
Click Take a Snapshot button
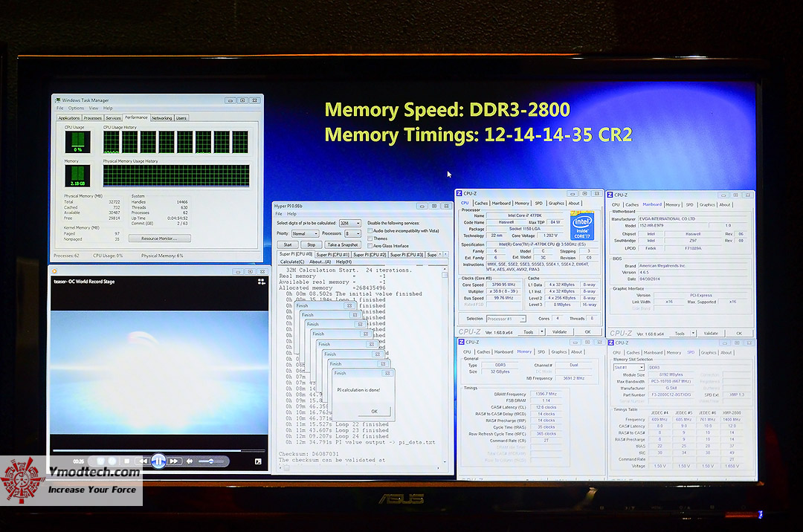pos(343,245)
